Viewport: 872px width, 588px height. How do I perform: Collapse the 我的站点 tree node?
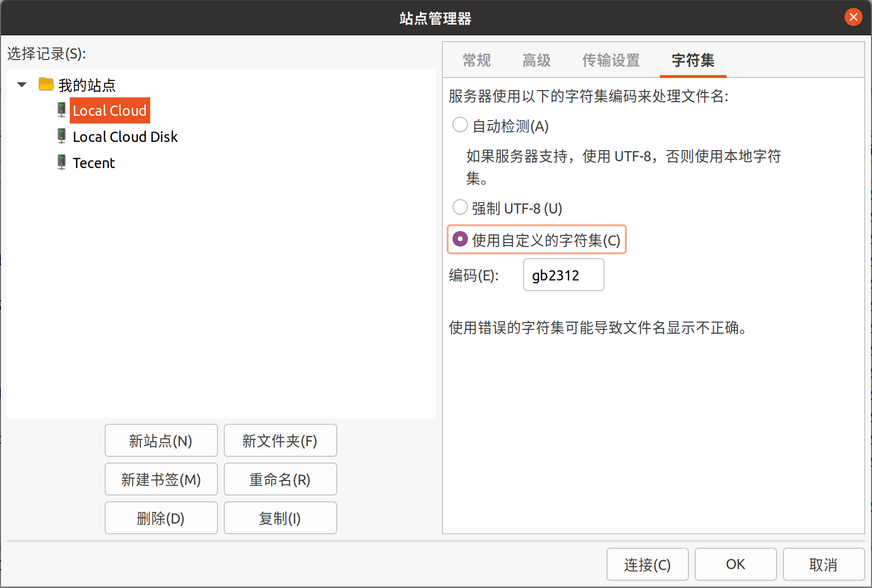[x=22, y=85]
